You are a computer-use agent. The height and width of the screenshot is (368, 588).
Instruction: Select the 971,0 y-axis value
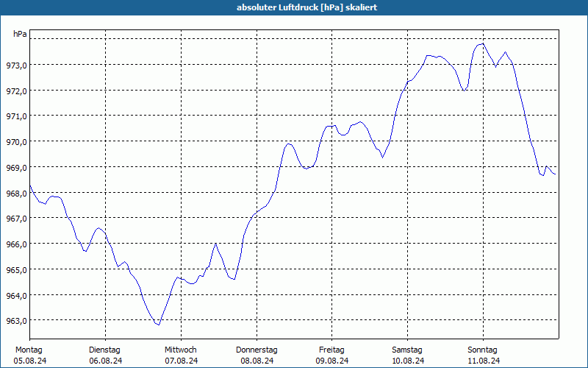pyautogui.click(x=16, y=117)
